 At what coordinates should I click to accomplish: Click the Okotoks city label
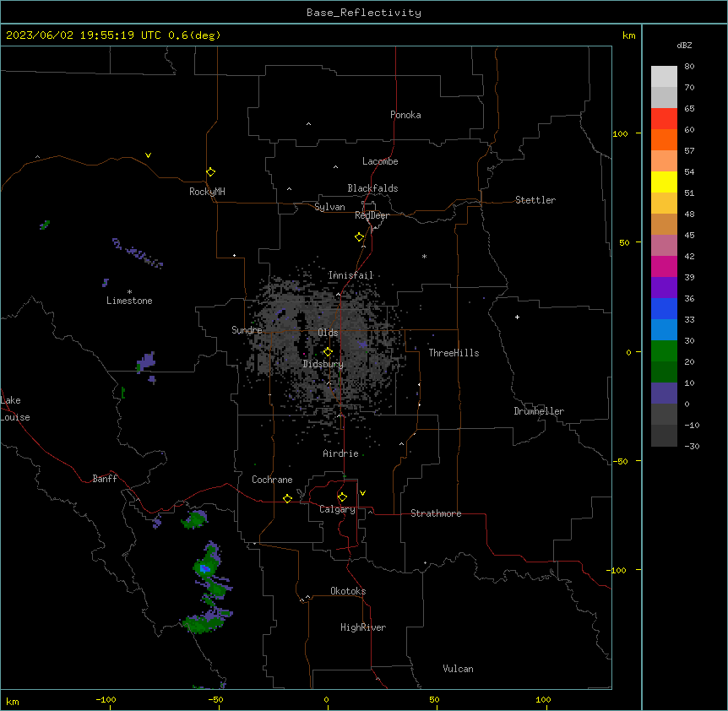348,591
